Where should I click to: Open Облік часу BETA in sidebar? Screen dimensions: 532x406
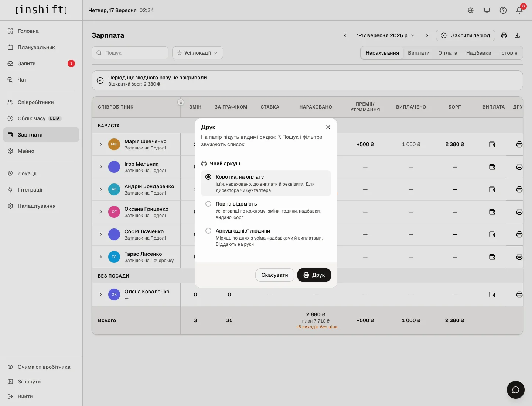[x=41, y=118]
